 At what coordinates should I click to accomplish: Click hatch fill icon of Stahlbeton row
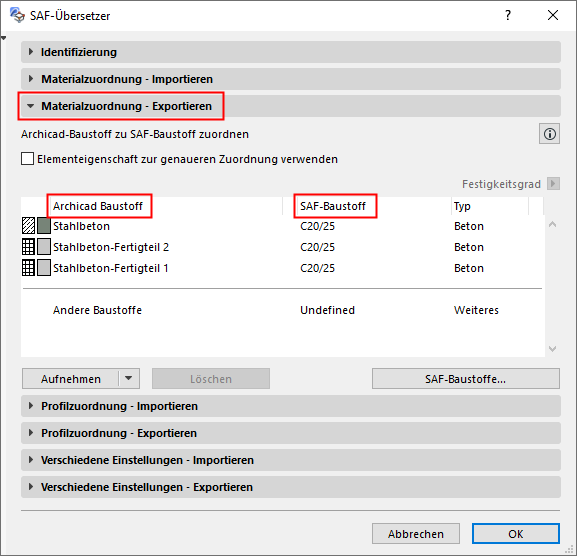click(28, 226)
